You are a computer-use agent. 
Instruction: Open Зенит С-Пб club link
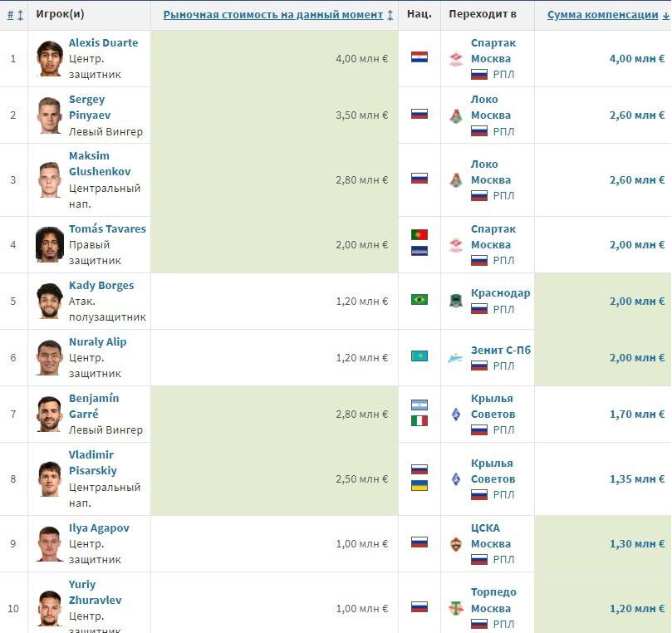[x=501, y=350]
